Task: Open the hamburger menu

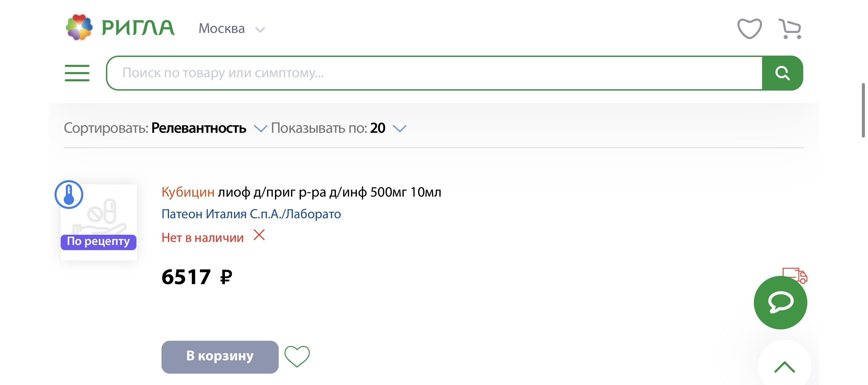Action: point(77,73)
